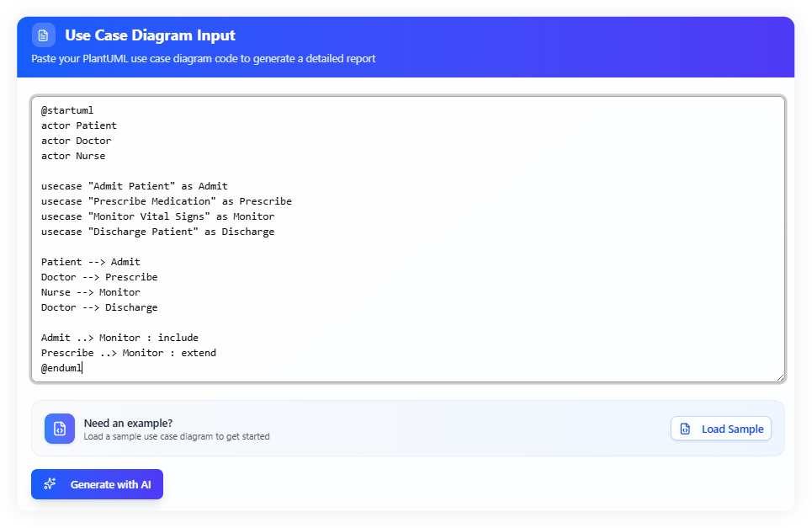Click the Paste your PlantUML subtitle text
Viewport: 812px width, 528px height.
click(x=203, y=59)
